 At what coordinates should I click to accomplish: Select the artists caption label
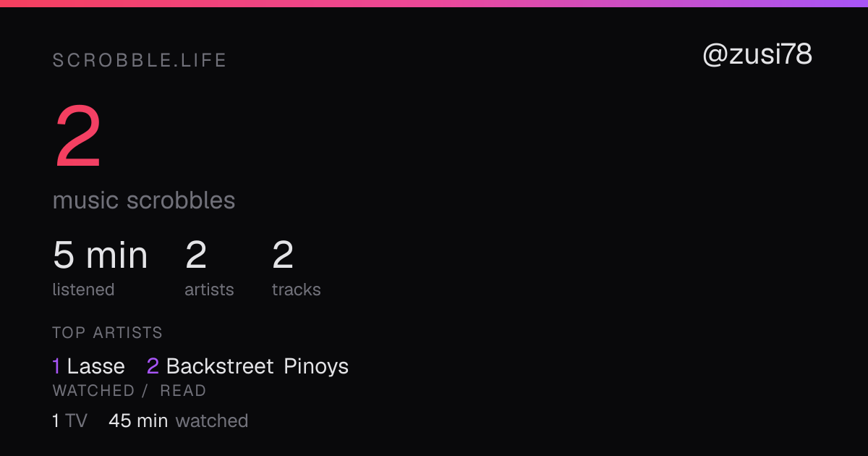(209, 290)
